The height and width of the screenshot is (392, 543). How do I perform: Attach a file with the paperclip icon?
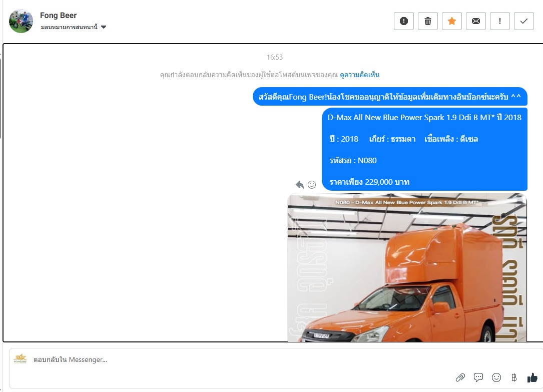460,377
